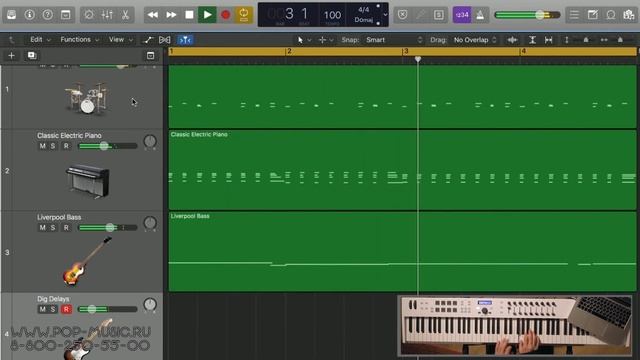The height and width of the screenshot is (360, 640).
Task: Toggle the Flex show/hide icon
Action: [164, 40]
